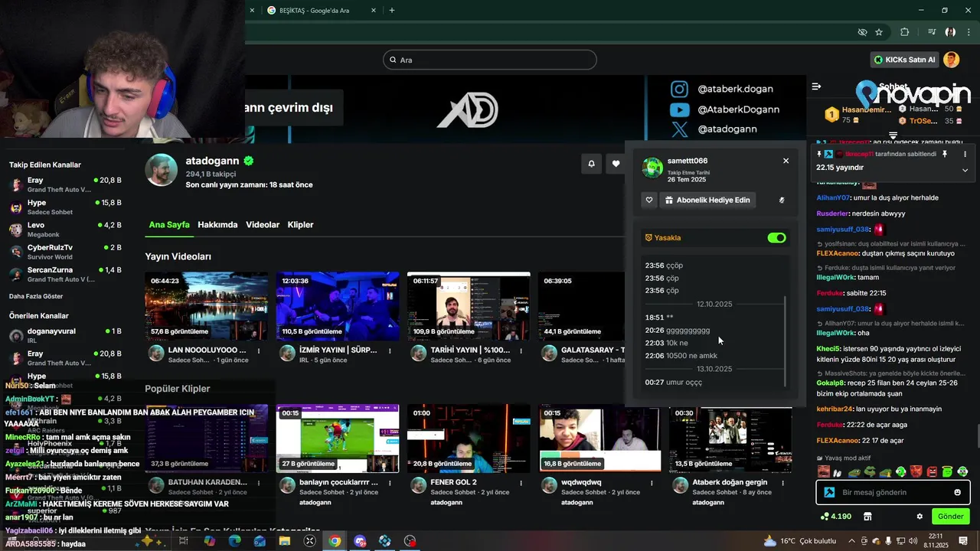Open options menu for wqdwqdwq clip

(x=652, y=484)
